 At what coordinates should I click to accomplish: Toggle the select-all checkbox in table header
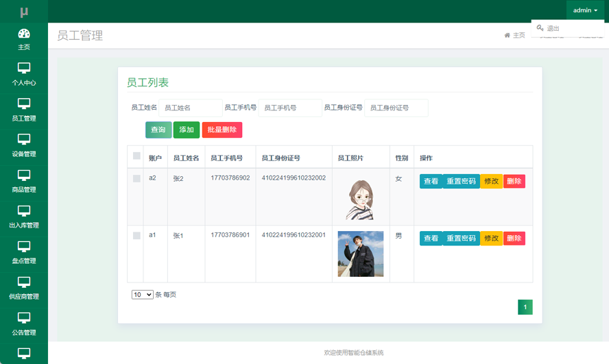pyautogui.click(x=136, y=156)
